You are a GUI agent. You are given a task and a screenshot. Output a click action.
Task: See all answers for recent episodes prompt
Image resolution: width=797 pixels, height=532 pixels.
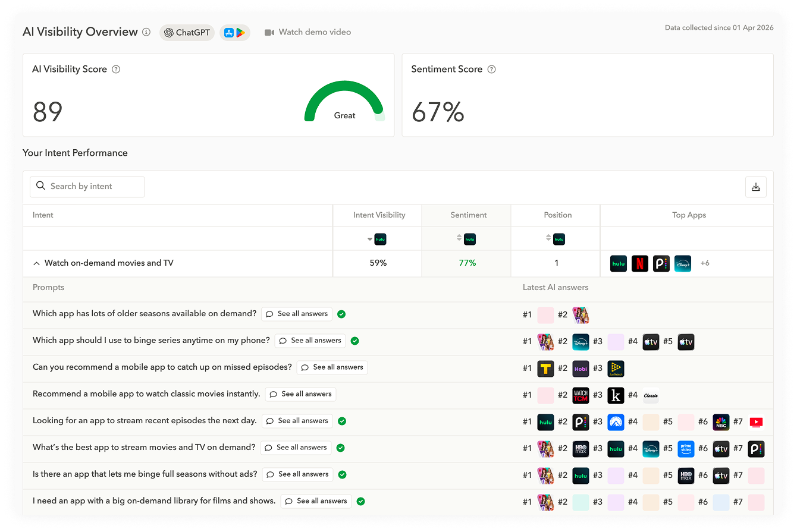point(297,421)
